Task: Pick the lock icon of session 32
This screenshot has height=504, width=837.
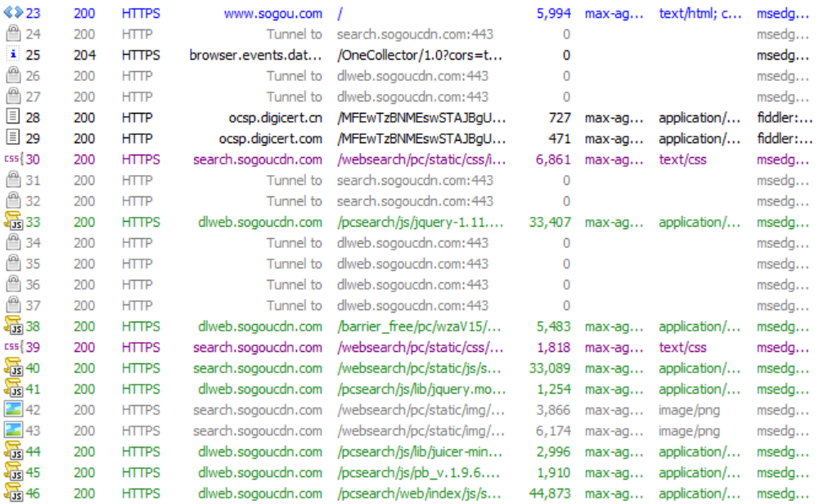Action: pyautogui.click(x=13, y=200)
